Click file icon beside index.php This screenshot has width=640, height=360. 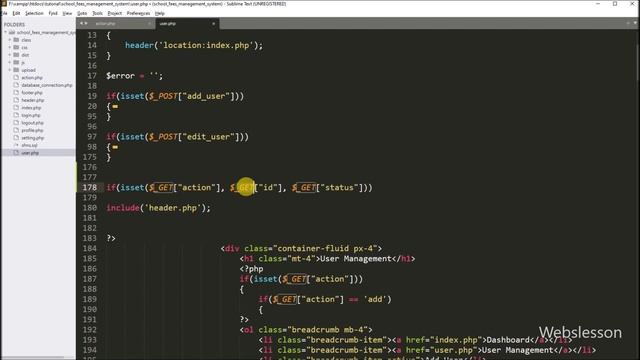click(16, 108)
